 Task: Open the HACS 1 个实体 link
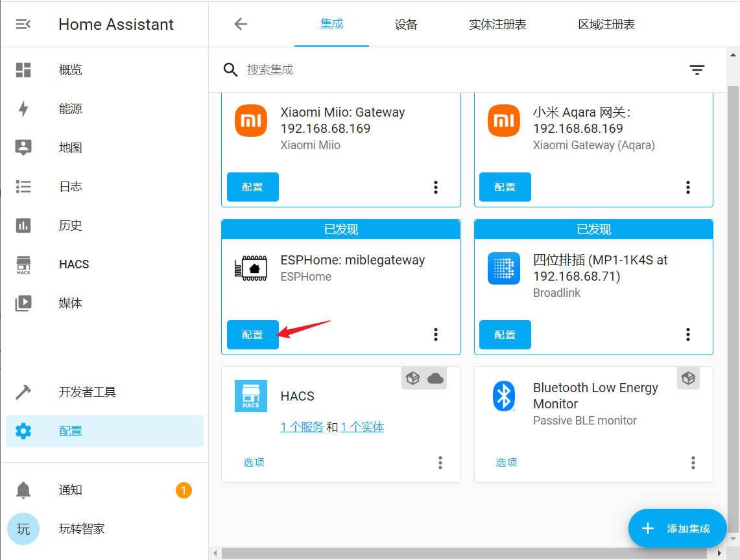363,427
